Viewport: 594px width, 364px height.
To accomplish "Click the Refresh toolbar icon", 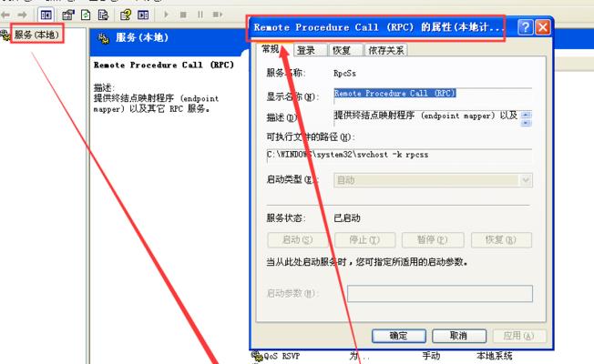I will coord(86,15).
